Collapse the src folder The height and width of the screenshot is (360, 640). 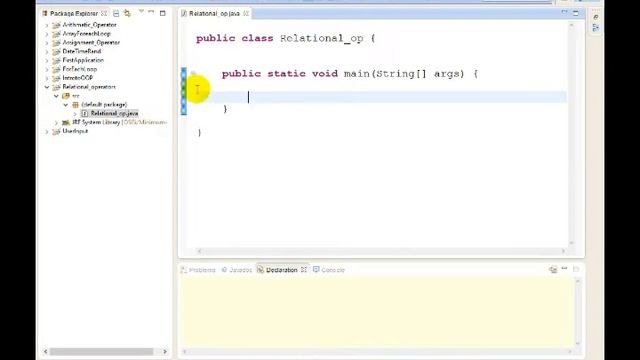tap(56, 96)
